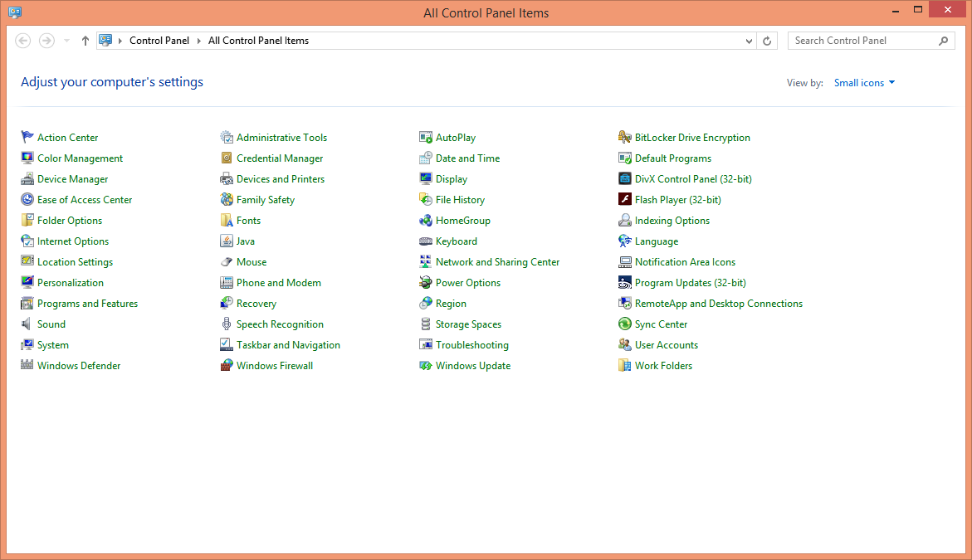
Task: Expand the address bar history dropdown
Action: (748, 40)
